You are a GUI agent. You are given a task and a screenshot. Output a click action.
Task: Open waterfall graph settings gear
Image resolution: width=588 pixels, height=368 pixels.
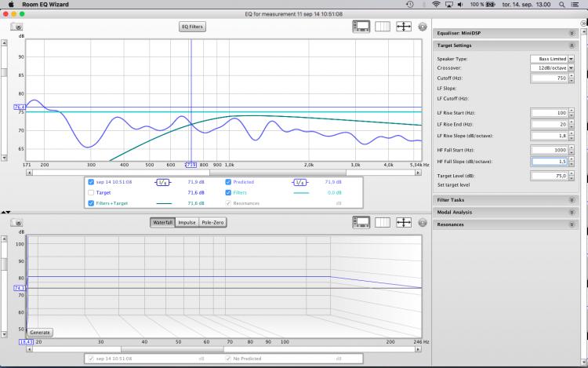(423, 223)
